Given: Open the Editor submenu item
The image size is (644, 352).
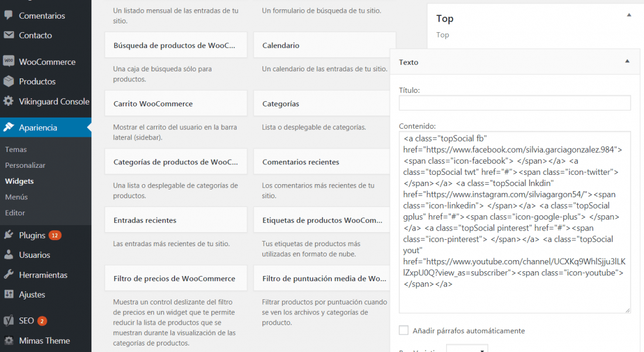Looking at the screenshot, I should click(x=15, y=213).
